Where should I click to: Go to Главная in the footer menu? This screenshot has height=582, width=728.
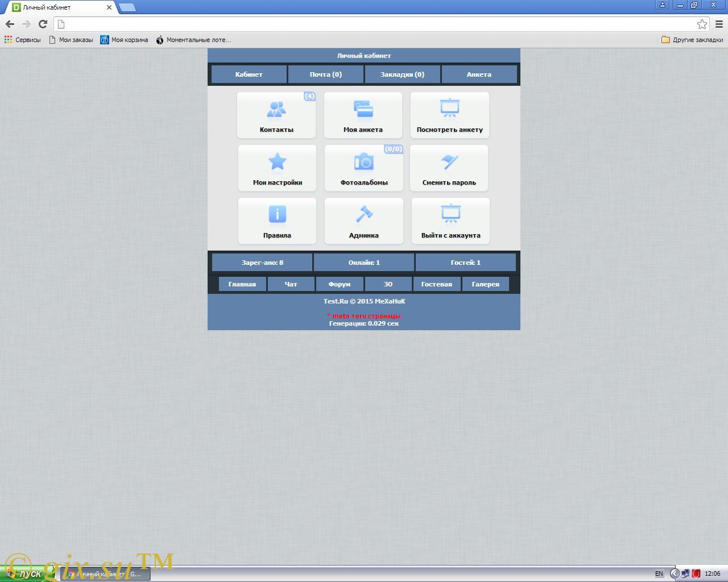[x=242, y=284]
